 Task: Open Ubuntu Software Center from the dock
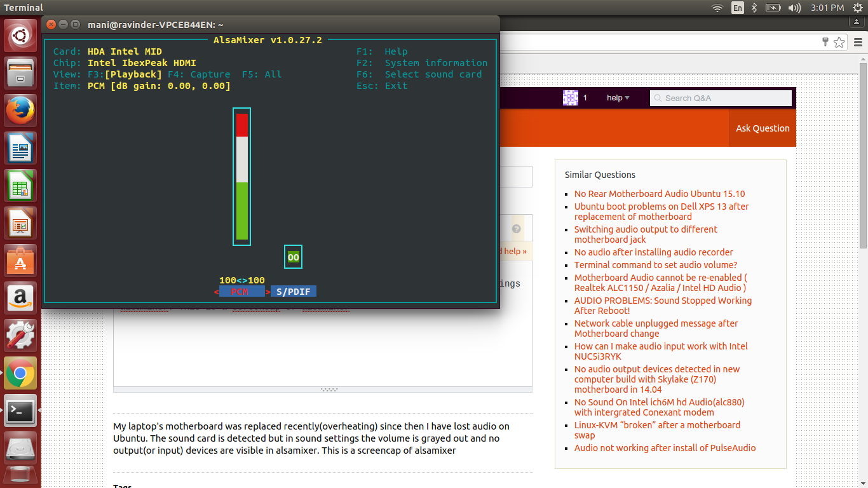pos(20,261)
